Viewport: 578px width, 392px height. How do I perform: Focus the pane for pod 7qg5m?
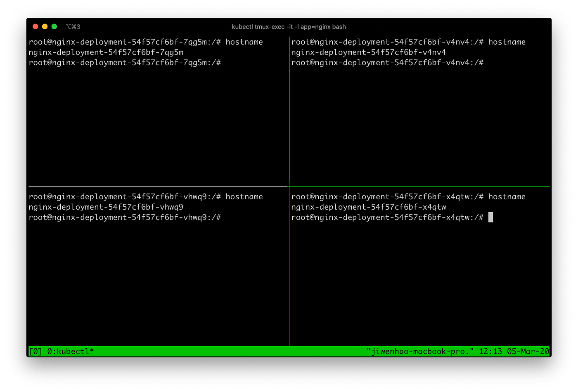coord(144,116)
